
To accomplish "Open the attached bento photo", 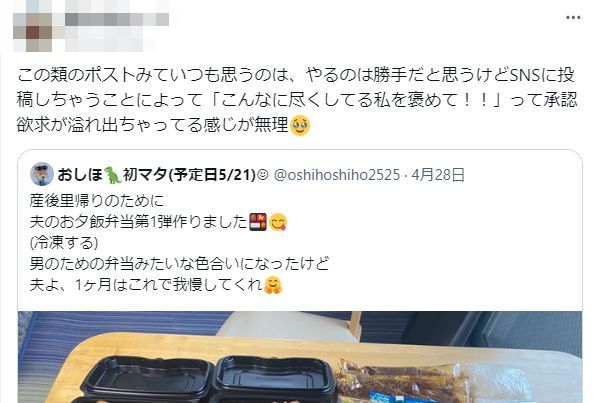I will pyautogui.click(x=300, y=357).
